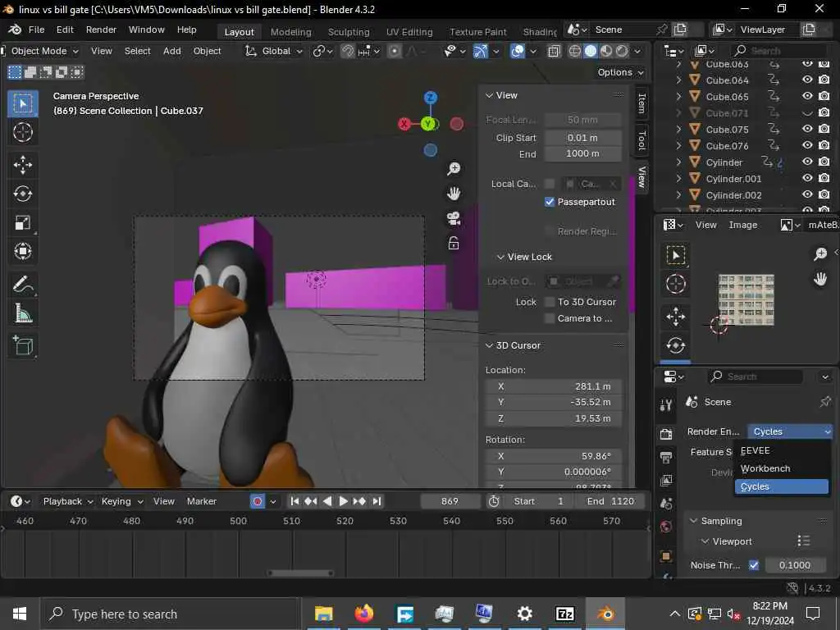
Task: Click the viewport pan hand icon
Action: 454,194
